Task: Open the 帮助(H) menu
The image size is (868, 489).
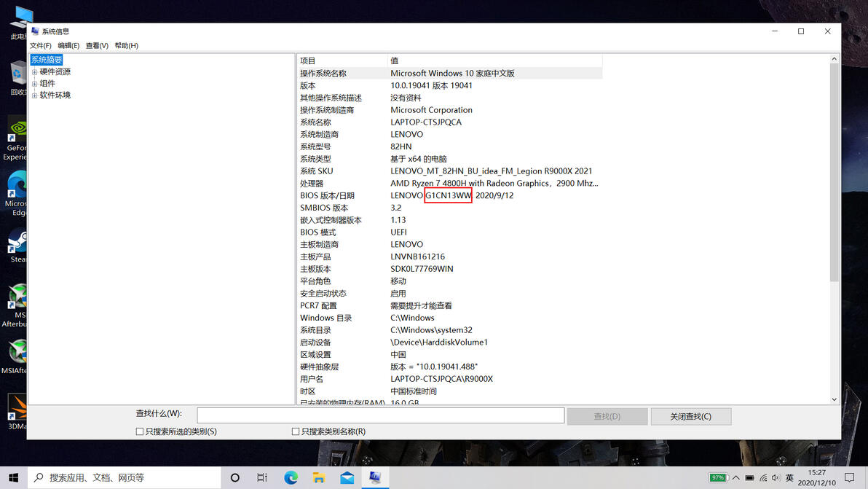Action: click(x=126, y=45)
